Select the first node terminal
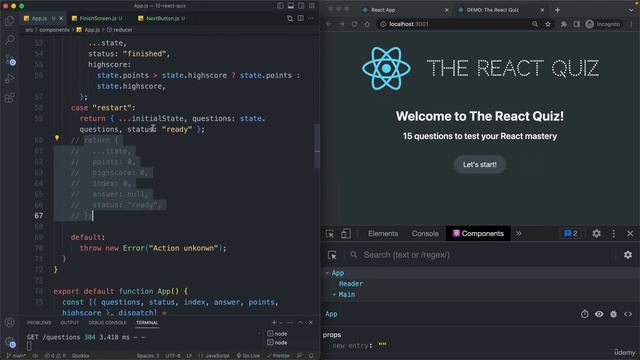 click(x=277, y=333)
